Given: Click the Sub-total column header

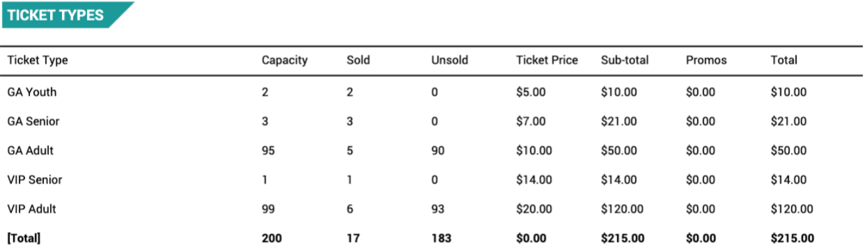Looking at the screenshot, I should (625, 61).
